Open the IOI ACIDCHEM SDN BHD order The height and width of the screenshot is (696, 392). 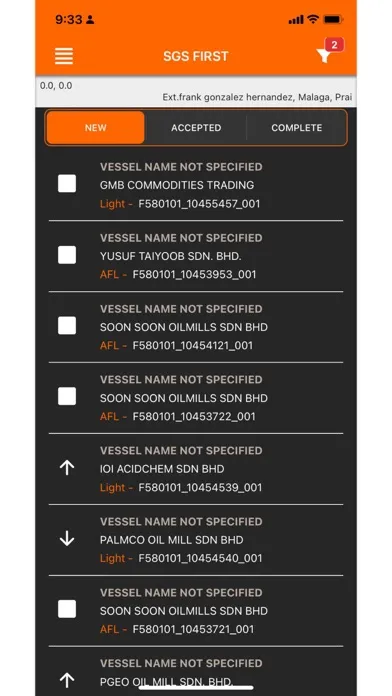coord(196,469)
